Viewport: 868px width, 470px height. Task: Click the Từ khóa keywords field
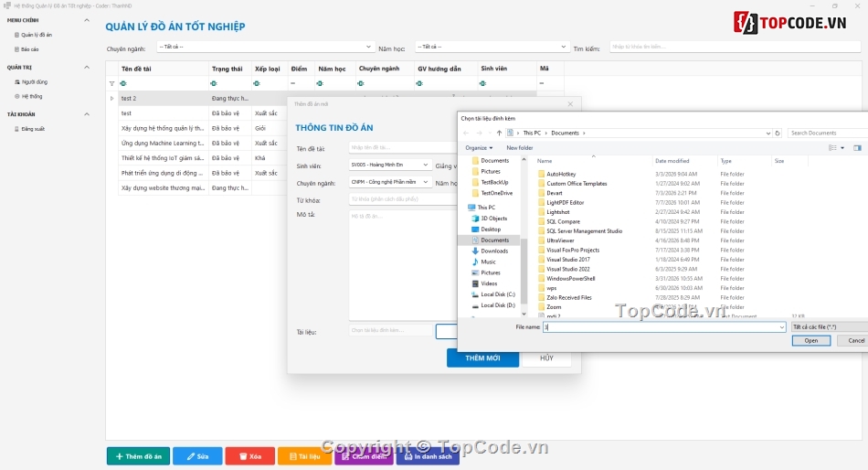(x=403, y=199)
